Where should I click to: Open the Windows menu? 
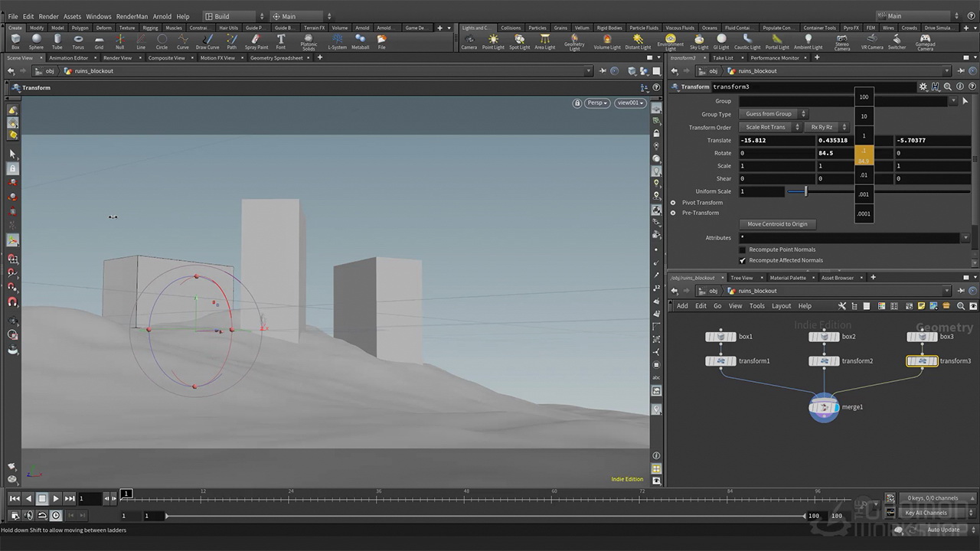point(98,16)
